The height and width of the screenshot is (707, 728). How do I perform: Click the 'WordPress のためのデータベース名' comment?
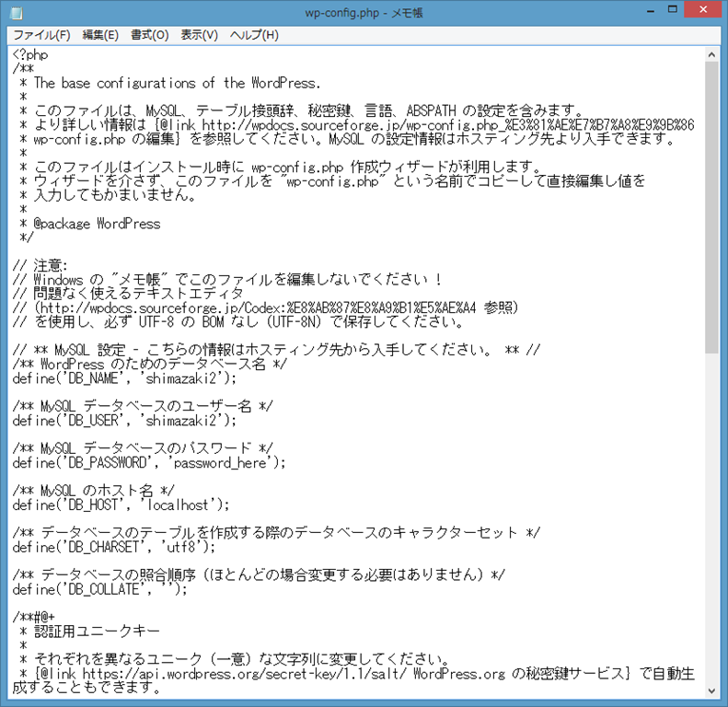(149, 365)
